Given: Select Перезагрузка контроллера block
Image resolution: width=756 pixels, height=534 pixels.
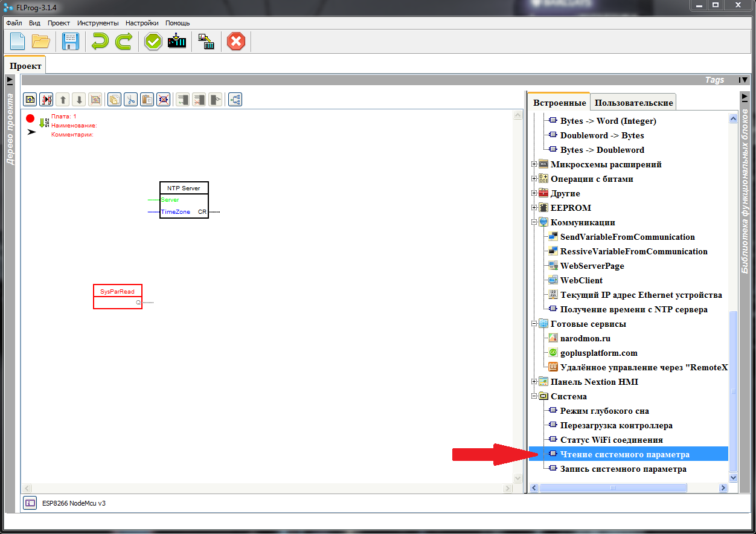Looking at the screenshot, I should [617, 425].
